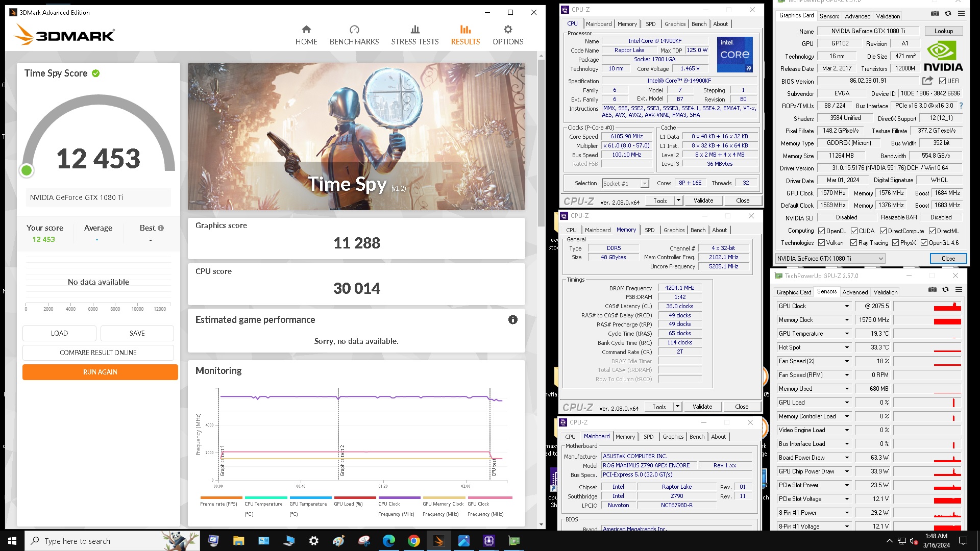
Task: Click the volume icon in system tray
Action: pos(914,541)
